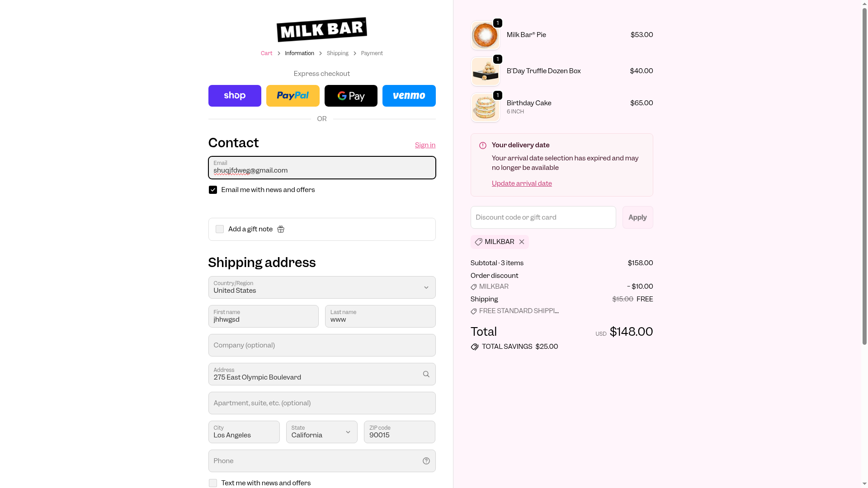Open the State dropdown
Viewport: 868px width, 488px height.
pyautogui.click(x=321, y=432)
